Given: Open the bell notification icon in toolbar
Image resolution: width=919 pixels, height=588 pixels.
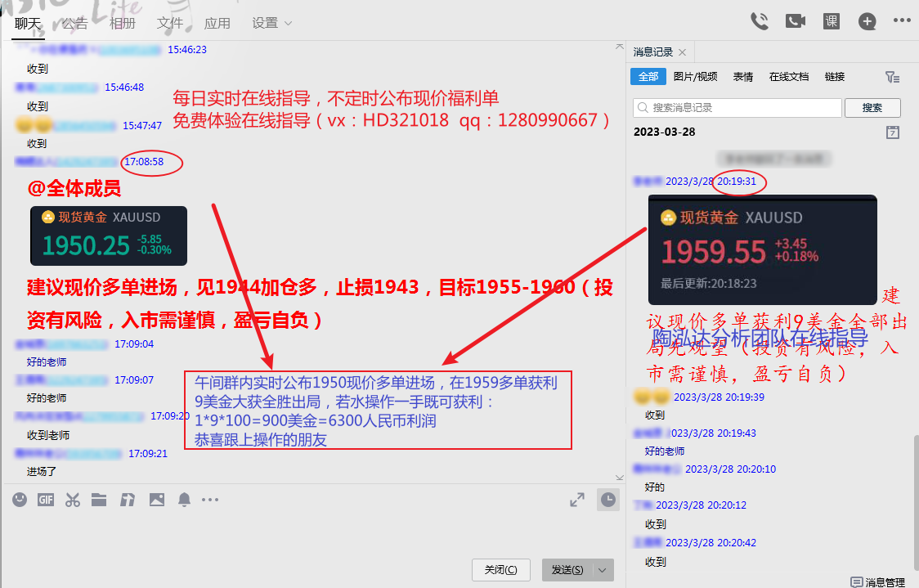Looking at the screenshot, I should pos(184,500).
